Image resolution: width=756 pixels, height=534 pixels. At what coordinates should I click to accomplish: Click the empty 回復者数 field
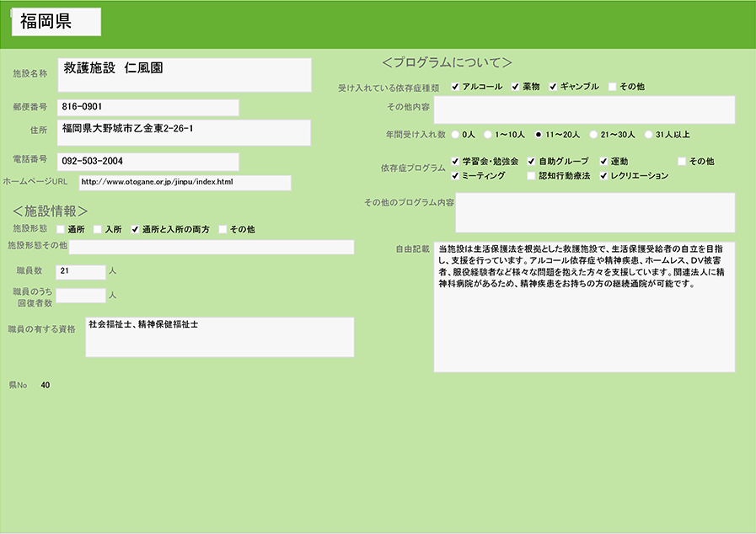pos(80,296)
